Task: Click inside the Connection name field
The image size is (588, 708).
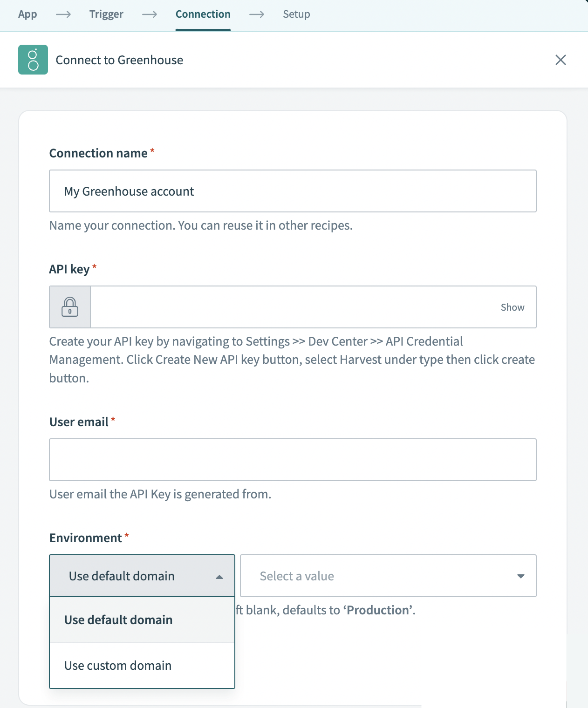Action: pyautogui.click(x=293, y=191)
